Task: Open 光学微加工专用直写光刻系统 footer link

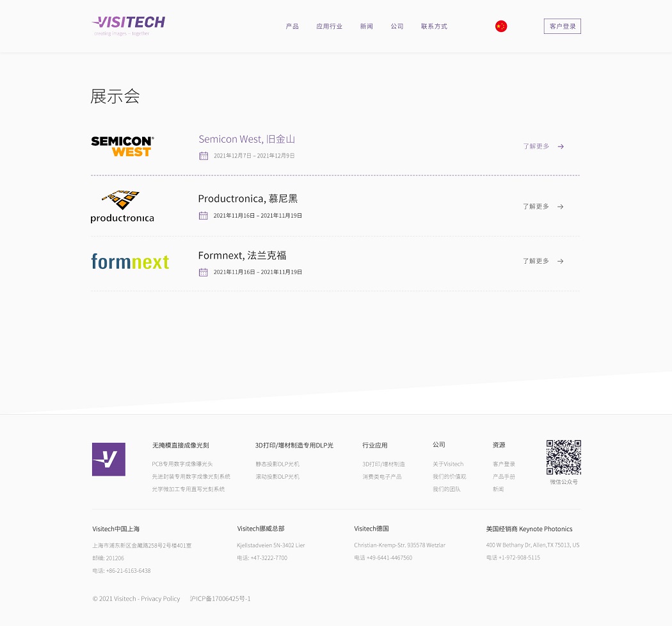Action: pyautogui.click(x=188, y=489)
